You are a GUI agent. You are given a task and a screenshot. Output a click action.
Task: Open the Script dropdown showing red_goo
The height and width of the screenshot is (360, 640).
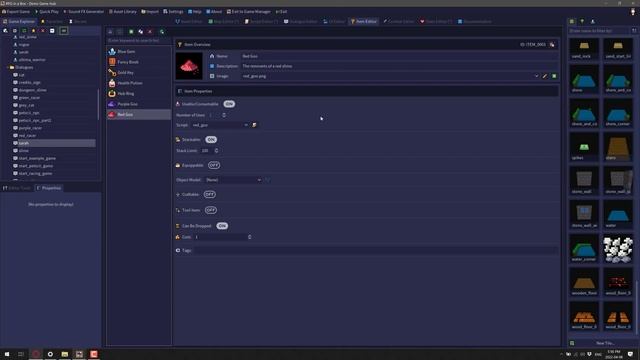coord(220,125)
